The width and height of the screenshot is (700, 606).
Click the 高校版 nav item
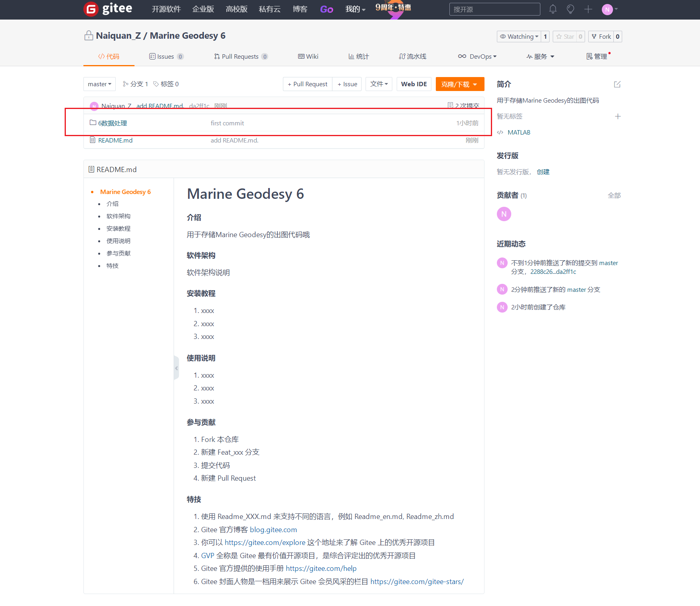pyautogui.click(x=237, y=9)
